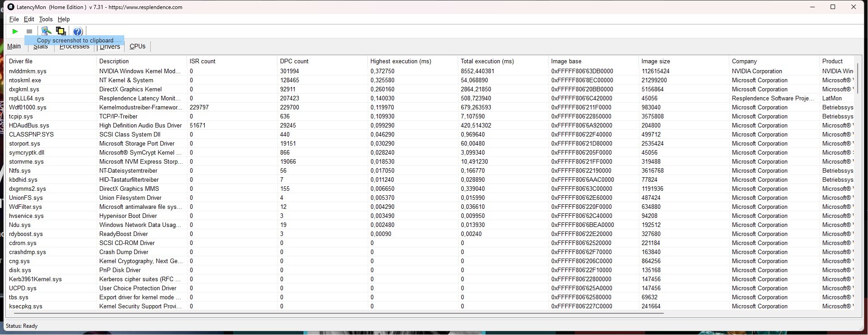Select the stornvme.sys driver row
The height and width of the screenshot is (335, 868).
coord(431,161)
